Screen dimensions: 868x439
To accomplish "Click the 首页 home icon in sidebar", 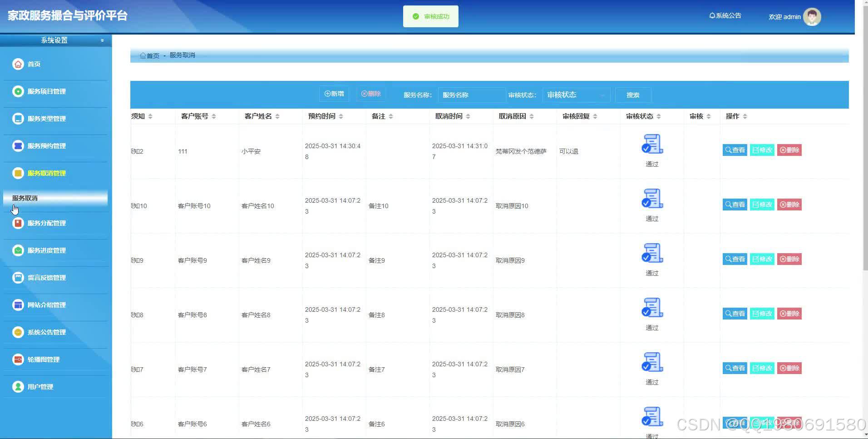I will tap(18, 64).
